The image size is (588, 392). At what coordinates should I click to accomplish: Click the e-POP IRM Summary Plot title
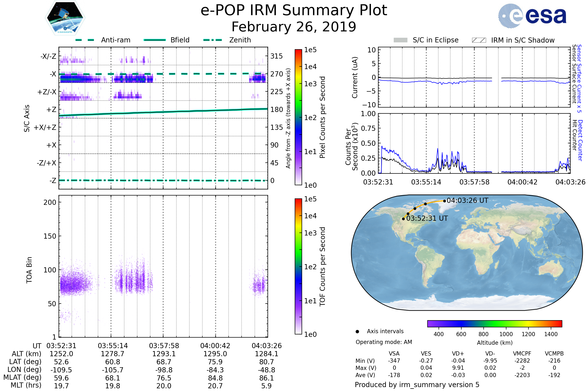coord(294,11)
